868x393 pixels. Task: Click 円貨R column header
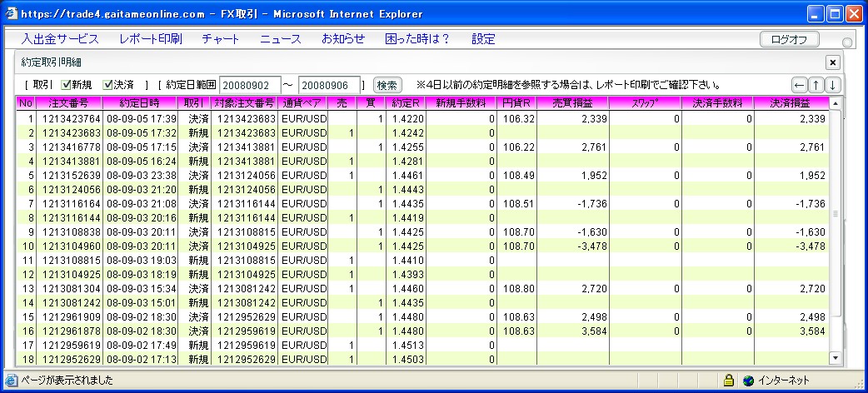tap(516, 103)
